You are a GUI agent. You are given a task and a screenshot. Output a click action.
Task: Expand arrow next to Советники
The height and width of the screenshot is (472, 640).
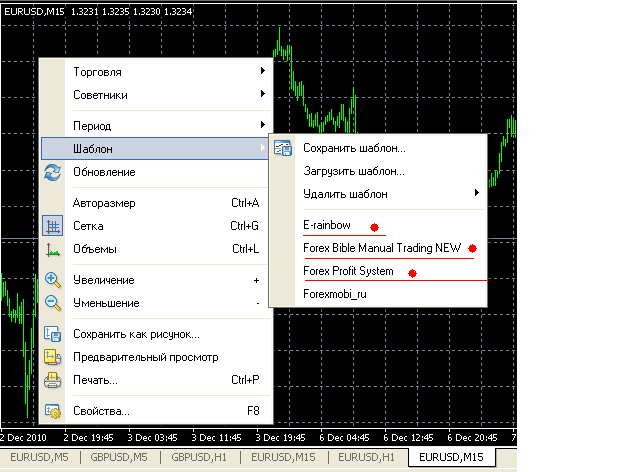[263, 94]
